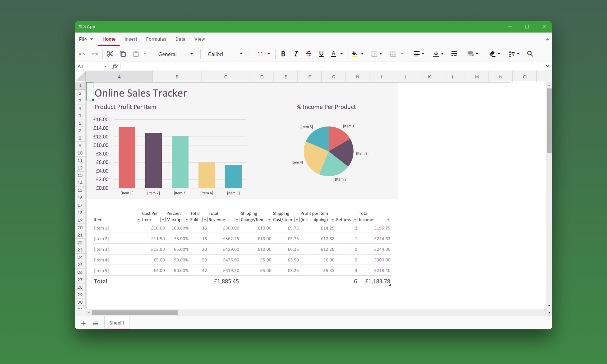This screenshot has width=607, height=364.
Task: Toggle wrap text
Action: click(454, 54)
